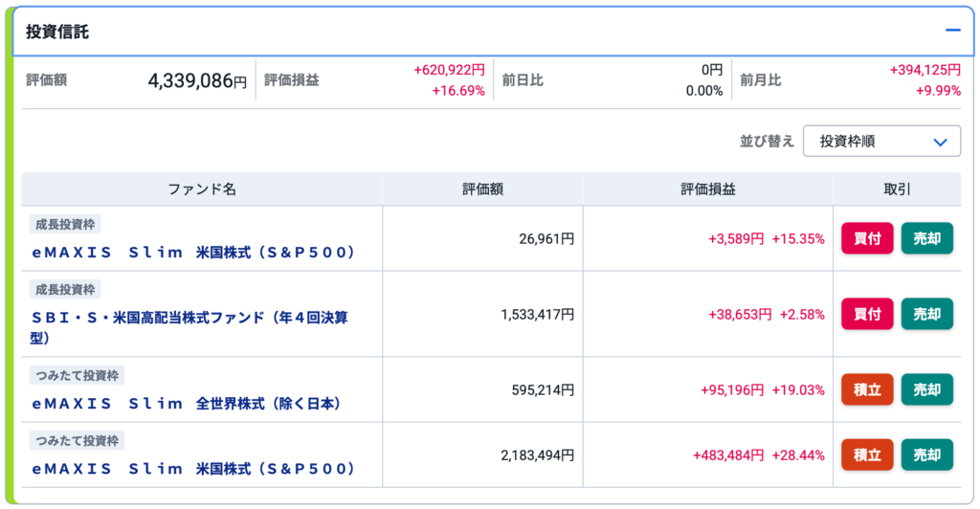Click the 評価損益 column header
This screenshot has height=509, width=980.
point(707,189)
